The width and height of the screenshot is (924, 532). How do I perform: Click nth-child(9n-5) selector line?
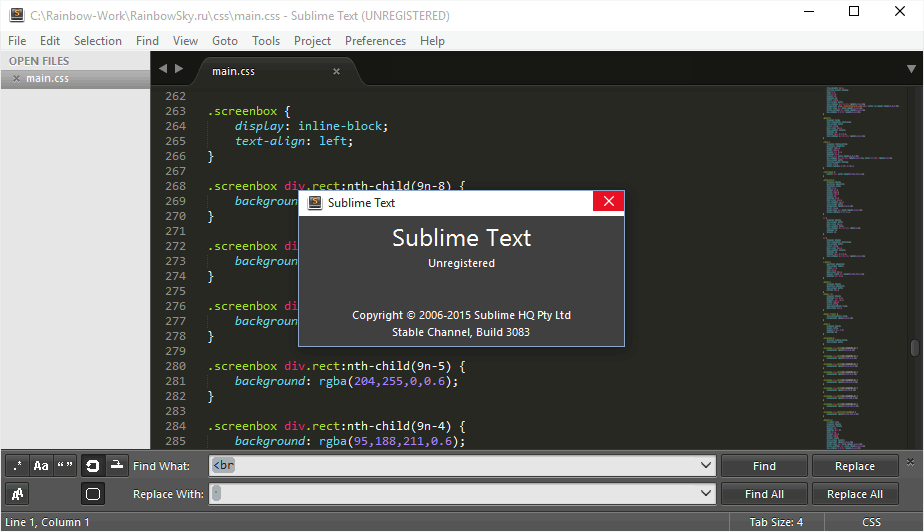336,366
